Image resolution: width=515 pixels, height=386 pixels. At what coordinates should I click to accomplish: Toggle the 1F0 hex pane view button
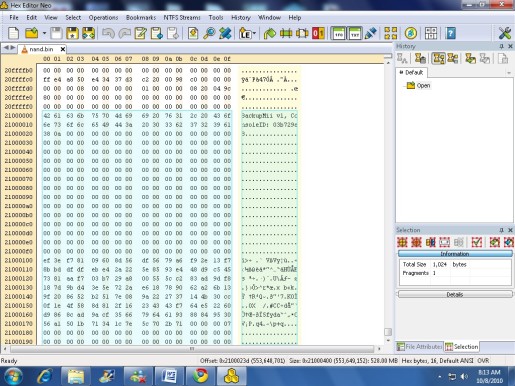(x=339, y=33)
